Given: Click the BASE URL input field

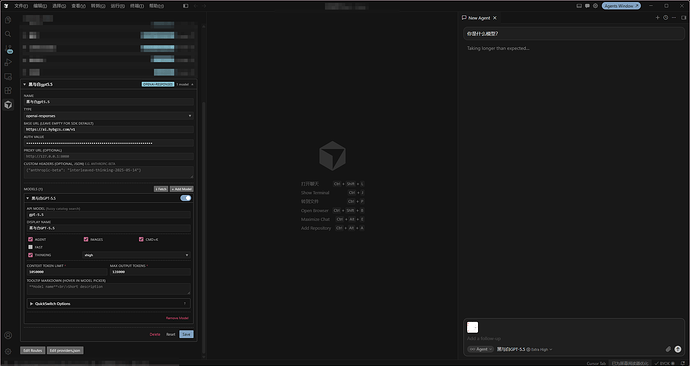Looking at the screenshot, I should (109, 129).
